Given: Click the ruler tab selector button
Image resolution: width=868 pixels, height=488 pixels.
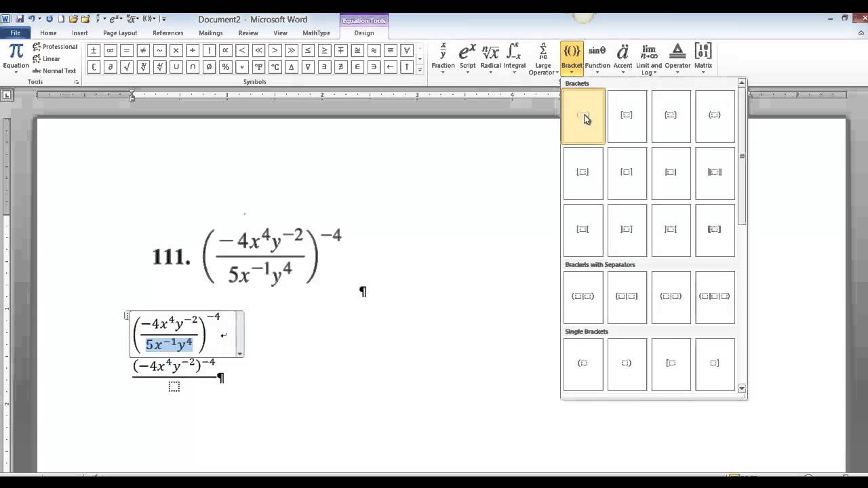Looking at the screenshot, I should [7, 96].
